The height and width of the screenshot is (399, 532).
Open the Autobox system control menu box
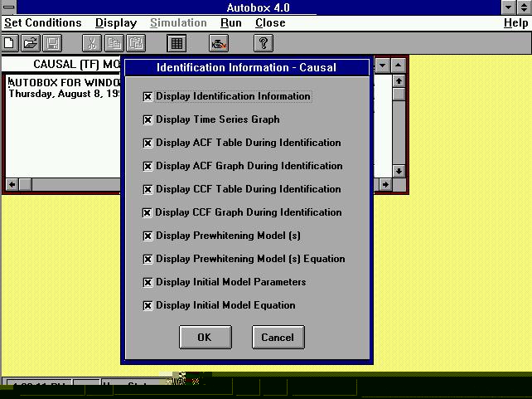click(x=8, y=7)
